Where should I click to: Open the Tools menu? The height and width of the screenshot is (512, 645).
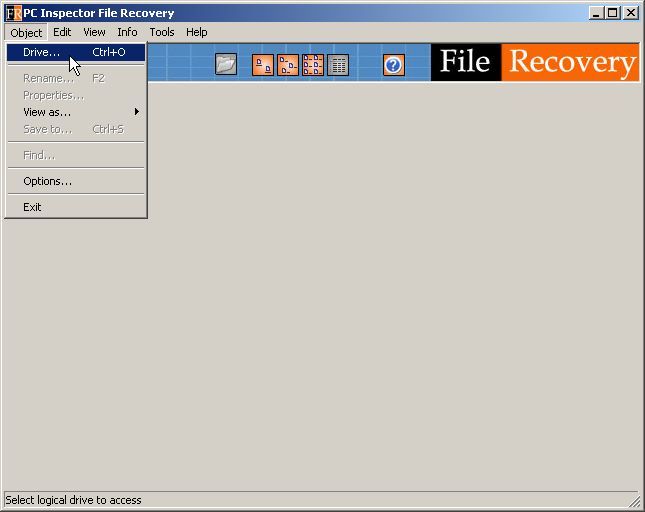click(x=162, y=32)
